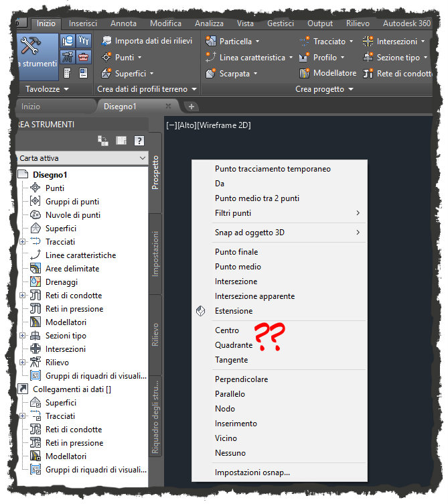Open the Filtri punti submenu

click(x=279, y=213)
